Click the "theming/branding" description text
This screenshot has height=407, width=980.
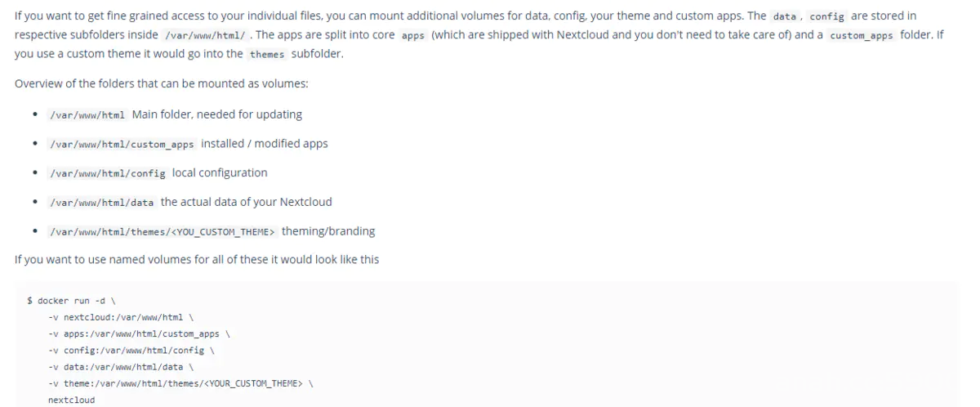tap(328, 231)
